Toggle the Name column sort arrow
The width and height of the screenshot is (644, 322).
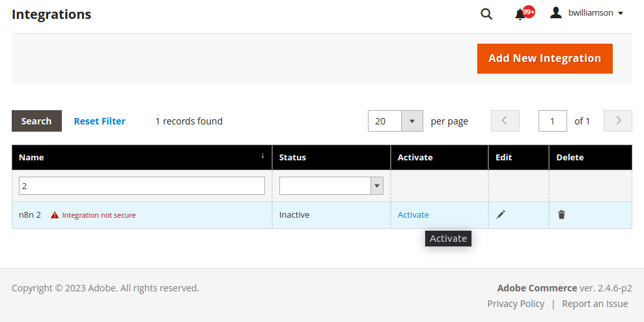263,155
